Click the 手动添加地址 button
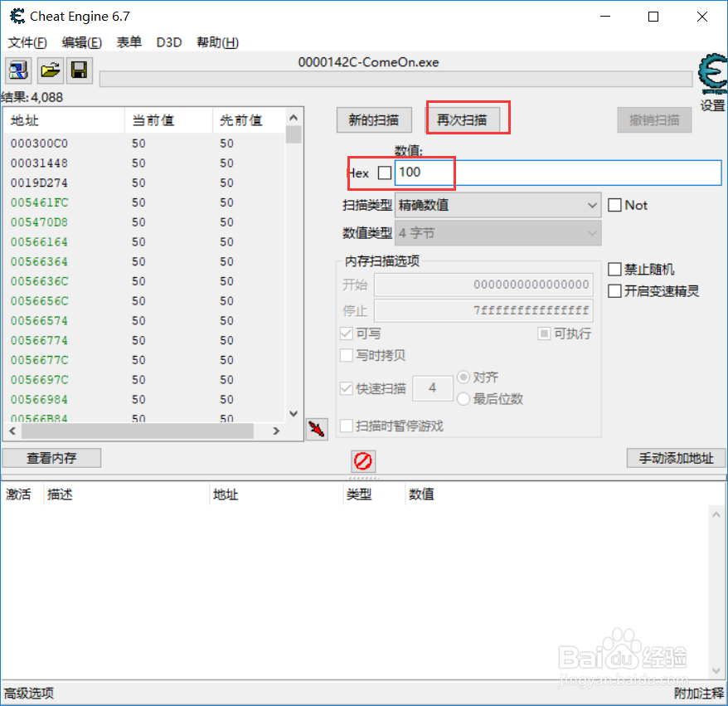Screen dimensions: 728x706 [676, 458]
